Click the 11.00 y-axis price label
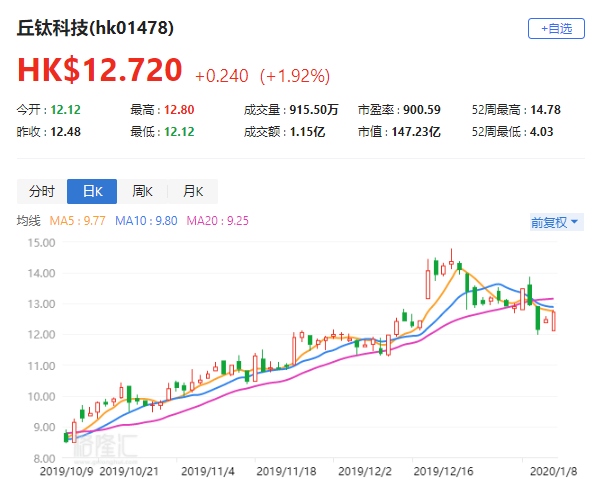This screenshot has width=597, height=480. click(42, 366)
